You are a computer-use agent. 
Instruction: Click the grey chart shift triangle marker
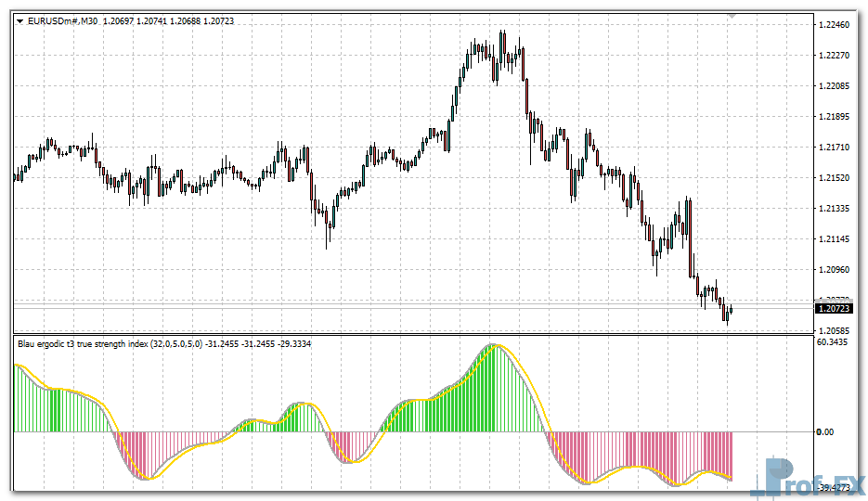[732, 16]
